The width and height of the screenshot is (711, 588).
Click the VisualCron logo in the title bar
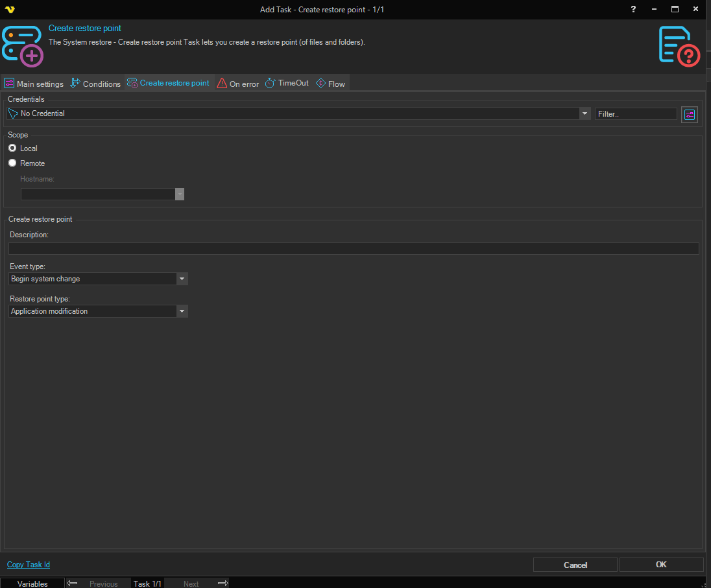(x=9, y=10)
